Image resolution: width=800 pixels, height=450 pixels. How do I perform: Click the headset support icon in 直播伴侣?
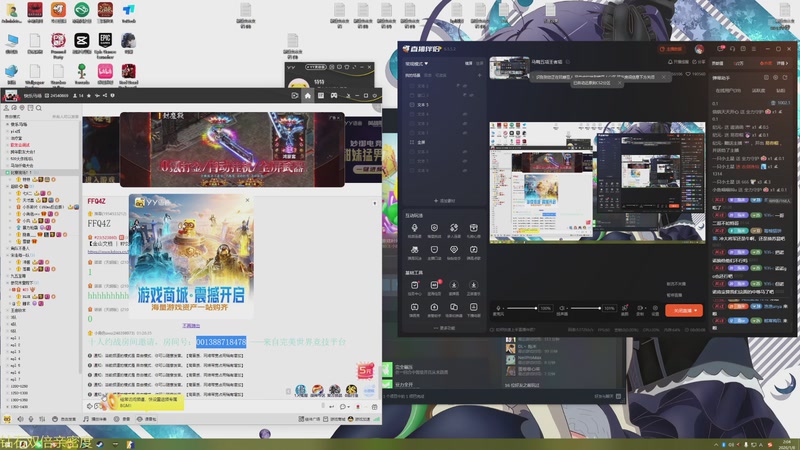732,49
